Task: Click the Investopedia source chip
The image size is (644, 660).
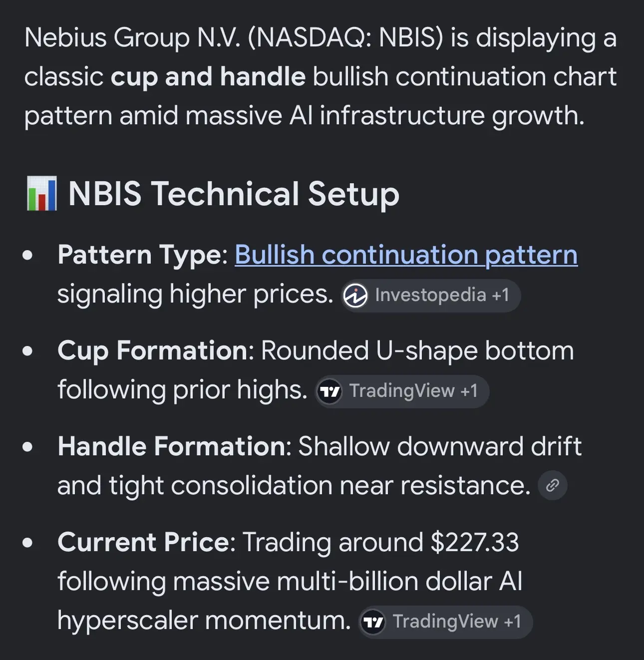Action: (431, 296)
